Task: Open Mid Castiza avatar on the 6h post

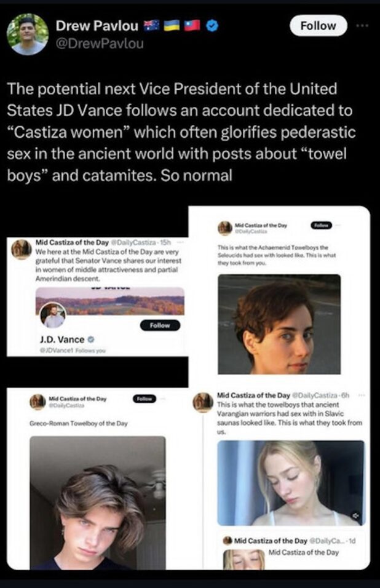Action: [x=203, y=401]
